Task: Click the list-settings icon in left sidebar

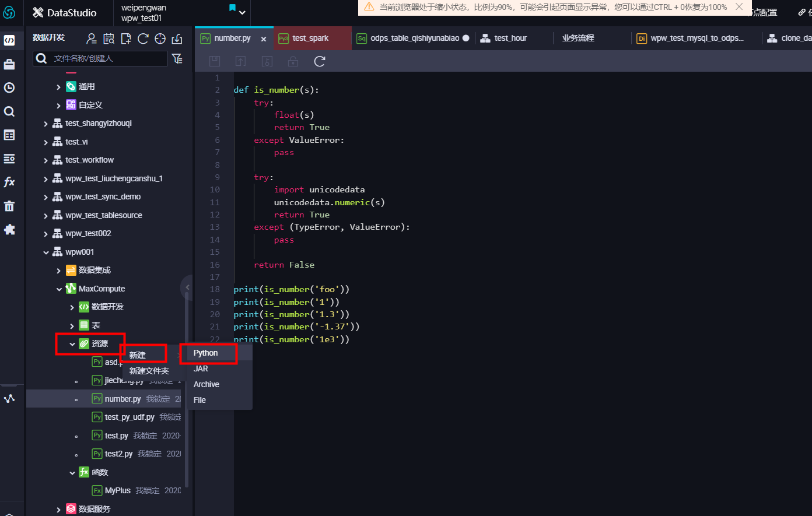Action: point(9,159)
